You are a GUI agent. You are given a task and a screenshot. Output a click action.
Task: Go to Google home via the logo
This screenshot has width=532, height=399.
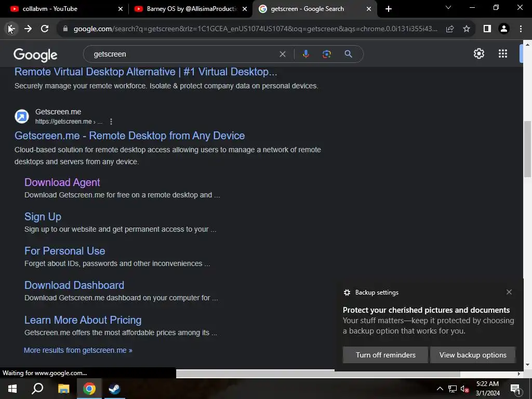[x=35, y=55]
